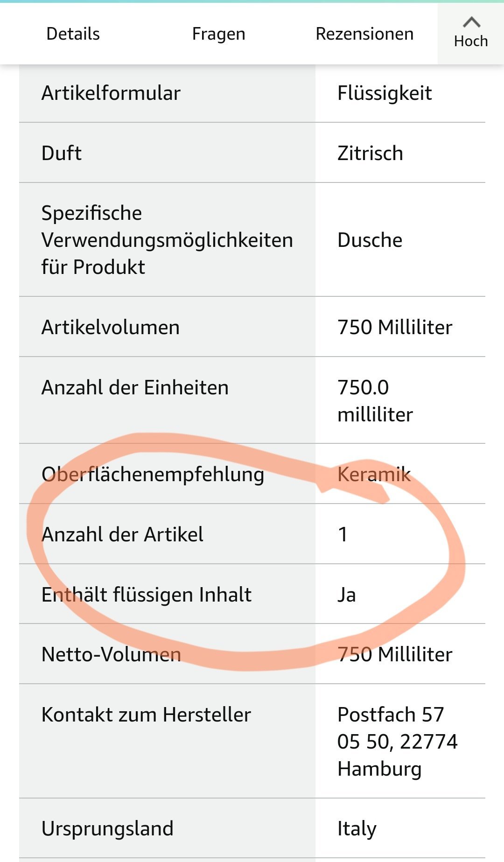Tap the Hoch label text
This screenshot has height=862, width=504.
coord(471,42)
